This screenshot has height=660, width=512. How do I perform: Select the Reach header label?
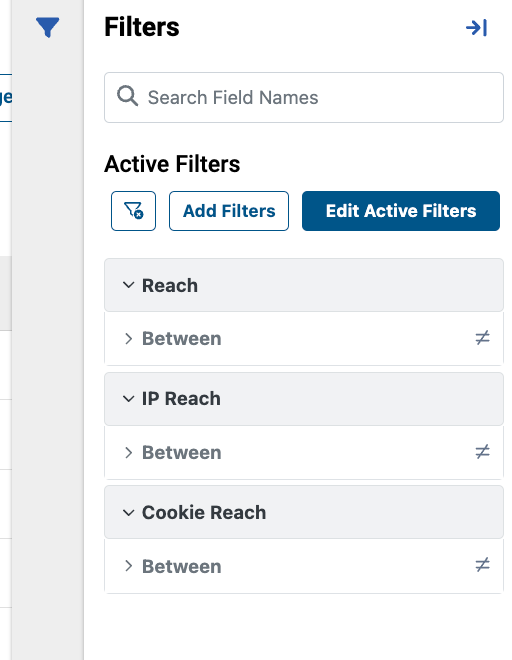[x=170, y=285]
